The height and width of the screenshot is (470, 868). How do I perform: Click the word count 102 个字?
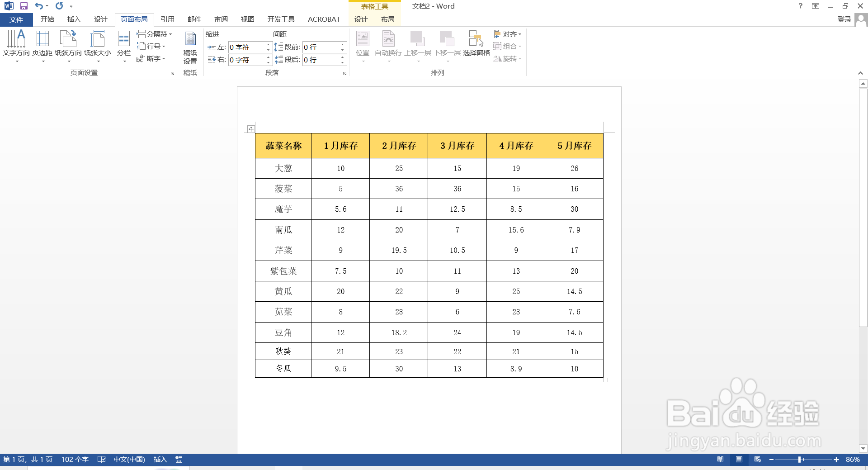coord(75,460)
